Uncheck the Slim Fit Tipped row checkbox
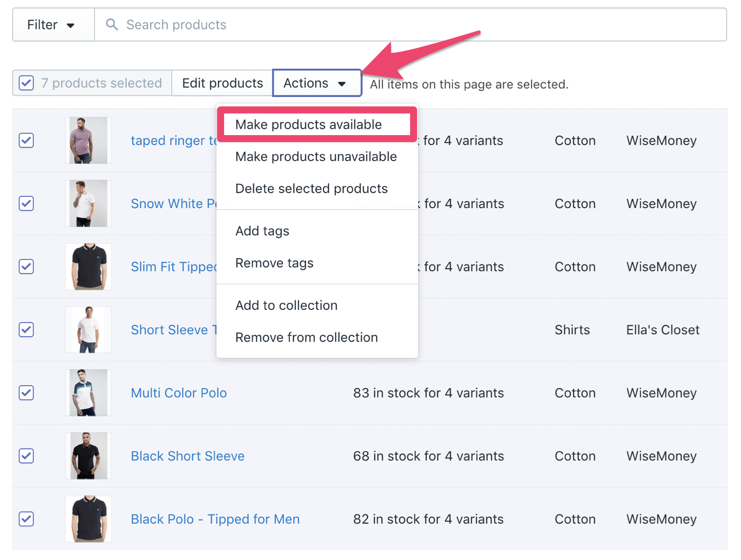 (x=26, y=267)
